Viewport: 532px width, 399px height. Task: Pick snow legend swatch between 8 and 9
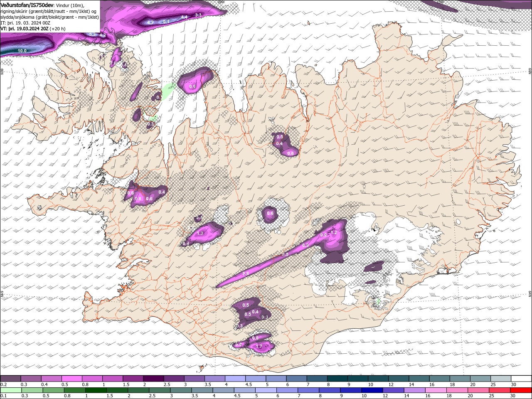coord(337,379)
